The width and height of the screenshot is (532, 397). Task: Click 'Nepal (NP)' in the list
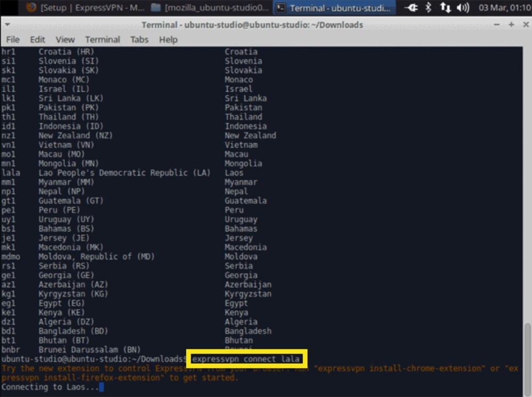click(x=61, y=192)
